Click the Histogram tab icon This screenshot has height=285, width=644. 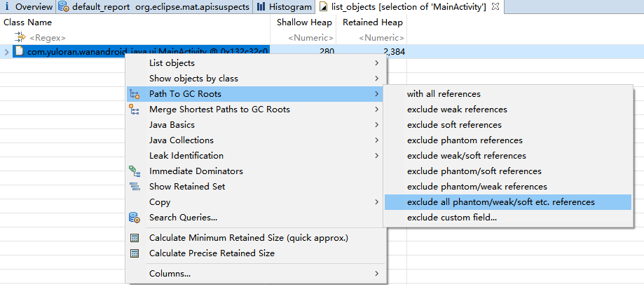(261, 7)
